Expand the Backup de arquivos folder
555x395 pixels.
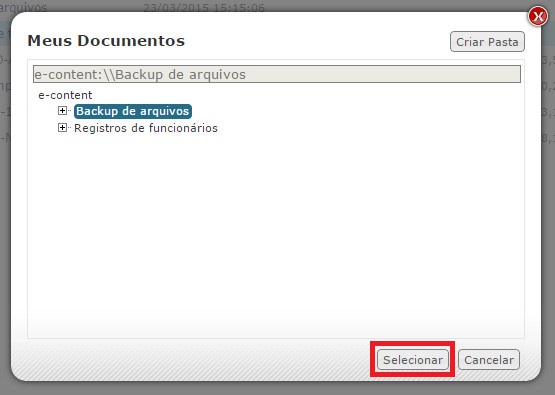(62, 111)
